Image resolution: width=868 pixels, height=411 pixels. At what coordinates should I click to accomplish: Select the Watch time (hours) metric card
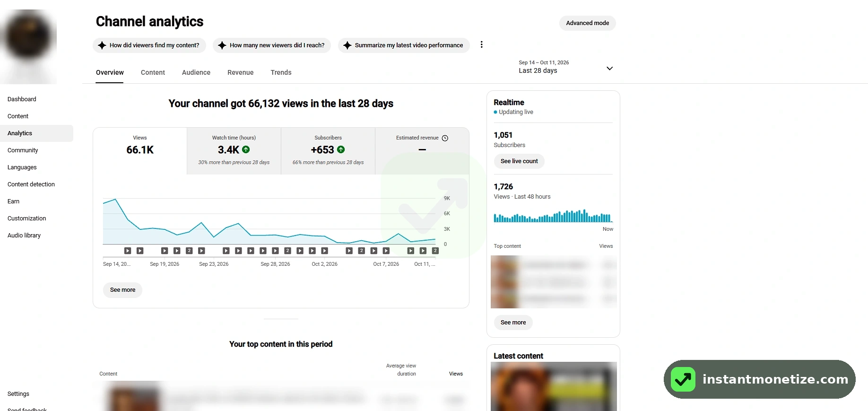234,151
